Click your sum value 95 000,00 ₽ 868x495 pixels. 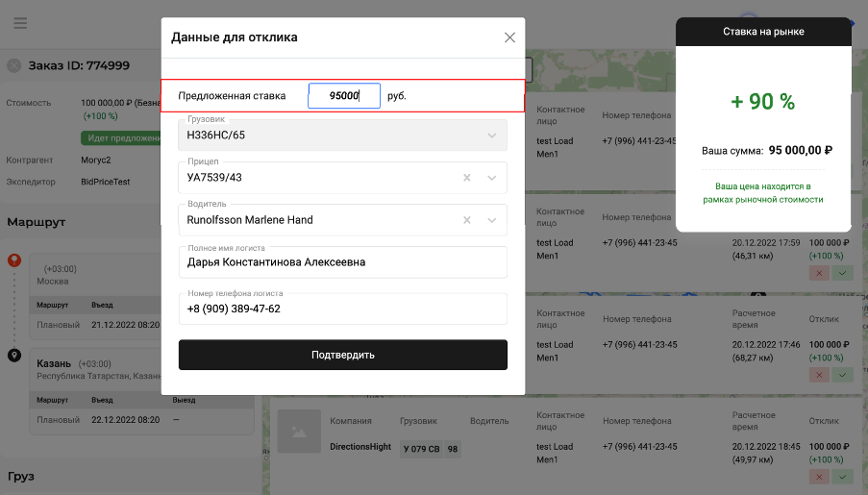coord(801,150)
